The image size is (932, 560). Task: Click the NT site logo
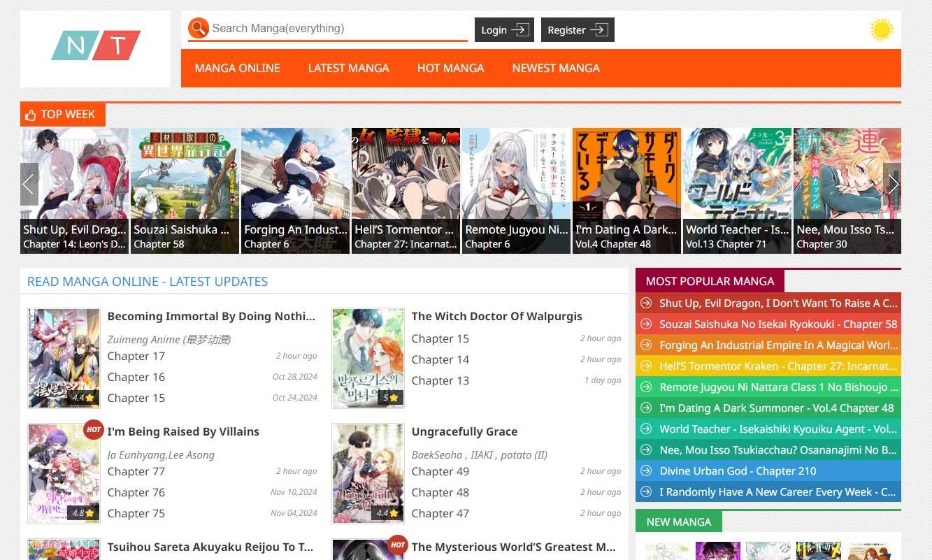96,46
